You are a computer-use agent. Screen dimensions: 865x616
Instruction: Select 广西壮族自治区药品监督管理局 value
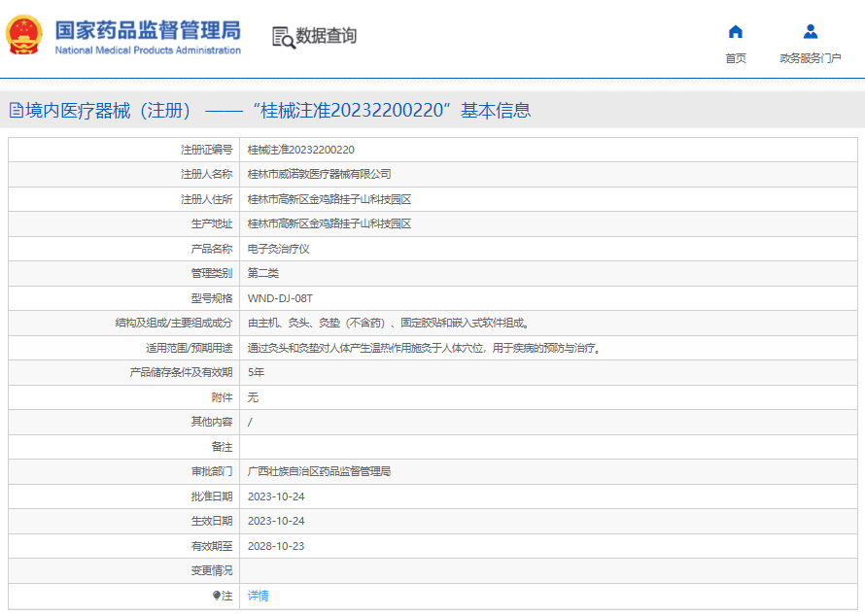point(319,471)
